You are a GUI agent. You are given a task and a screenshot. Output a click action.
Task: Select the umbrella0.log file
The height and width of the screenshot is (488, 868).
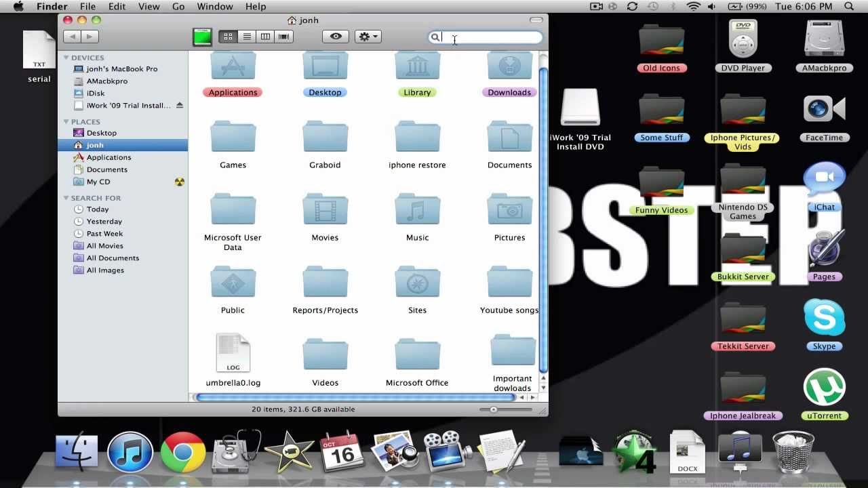pyautogui.click(x=233, y=353)
